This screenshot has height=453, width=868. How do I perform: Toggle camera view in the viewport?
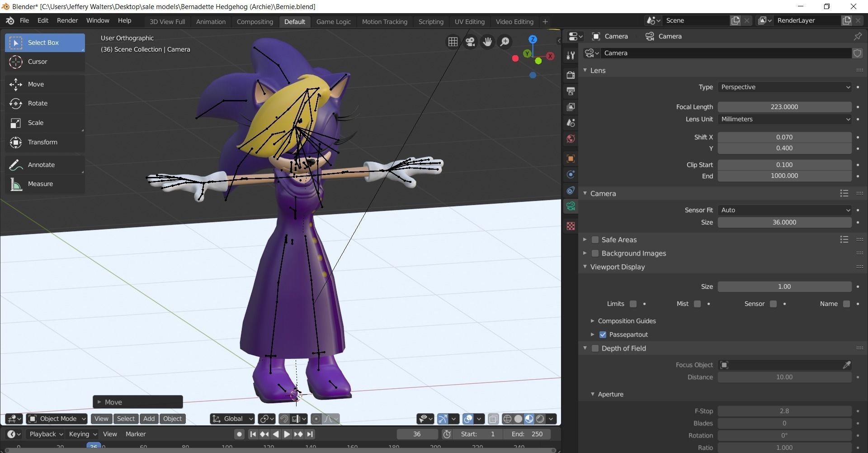pos(470,42)
